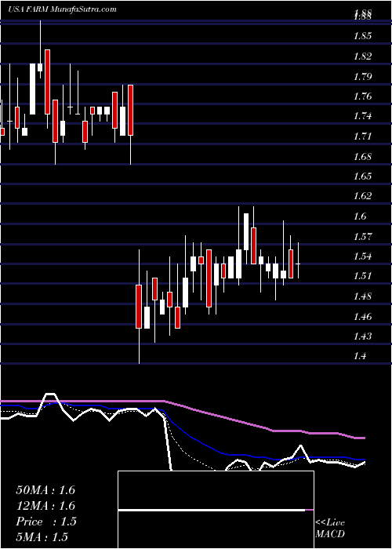
Task: Click the 1.51 price axis label
Action: coord(362,276)
